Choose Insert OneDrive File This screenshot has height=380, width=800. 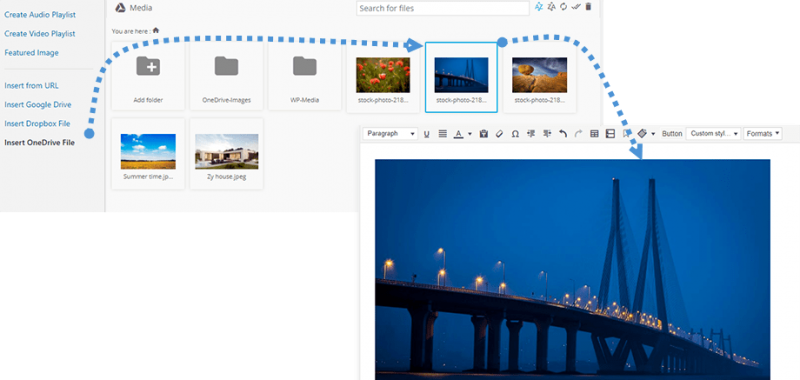[40, 142]
